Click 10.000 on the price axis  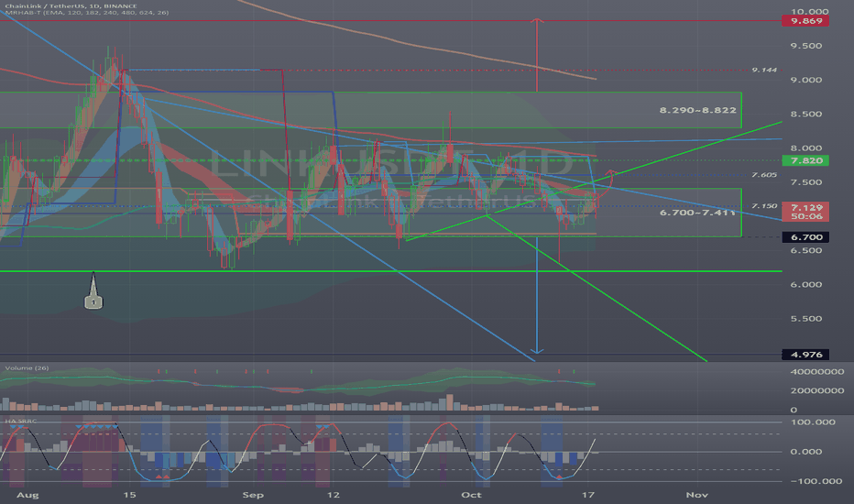coord(809,11)
